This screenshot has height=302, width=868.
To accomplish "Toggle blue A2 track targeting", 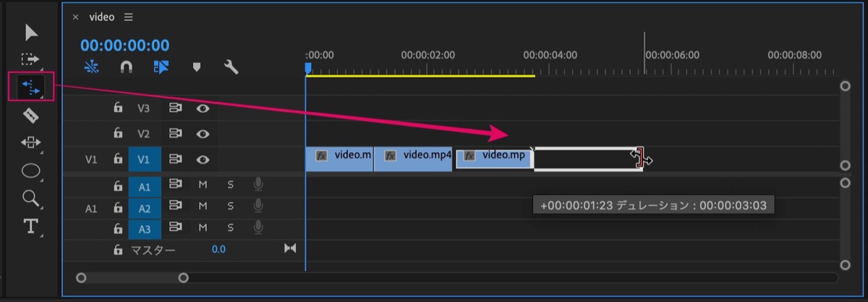I will tap(145, 209).
